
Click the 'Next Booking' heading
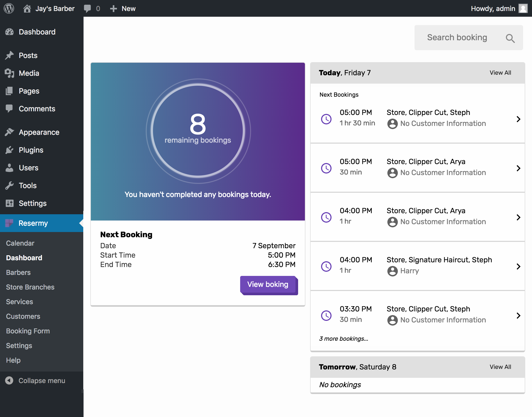pos(126,235)
